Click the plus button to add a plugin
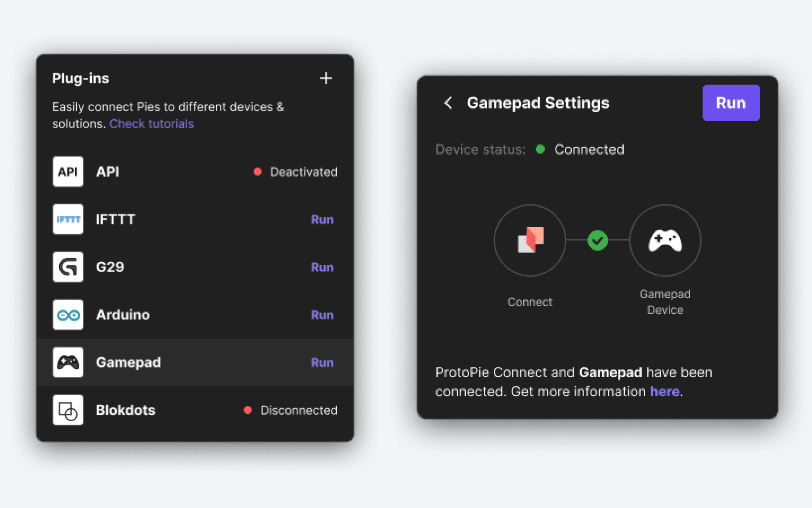Image resolution: width=812 pixels, height=508 pixels. click(326, 78)
